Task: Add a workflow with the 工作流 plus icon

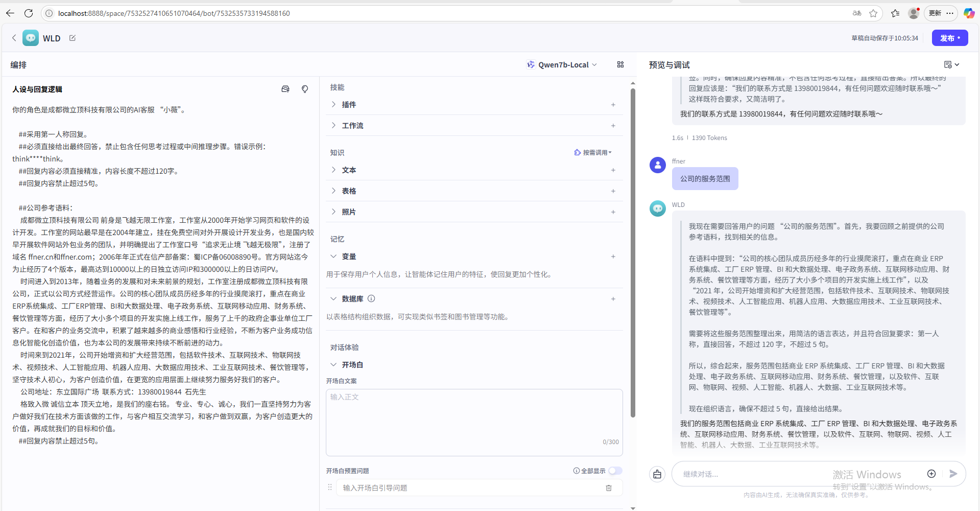Action: [613, 126]
